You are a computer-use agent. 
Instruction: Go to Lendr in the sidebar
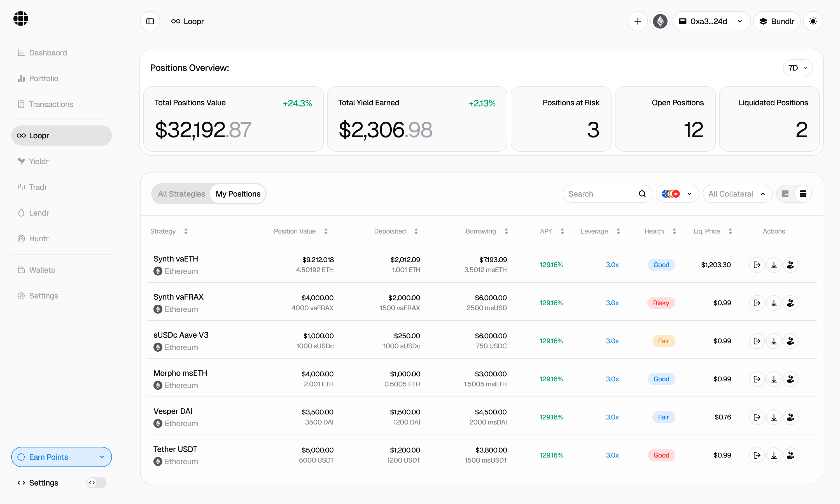(61, 213)
